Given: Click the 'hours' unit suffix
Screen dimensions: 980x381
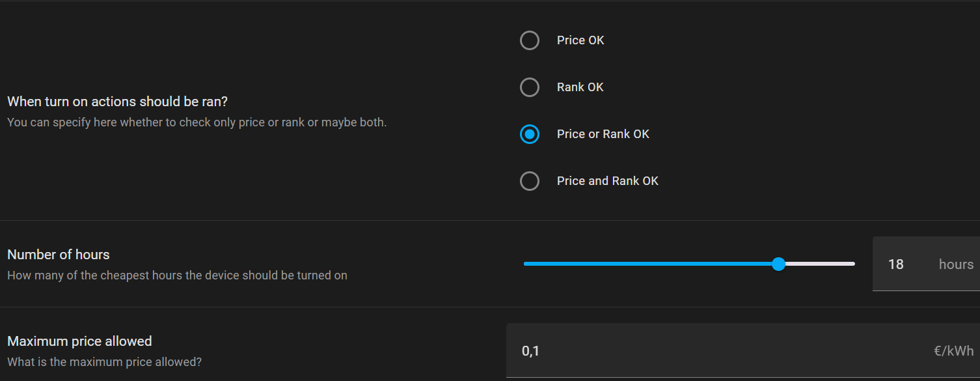Looking at the screenshot, I should 956,264.
